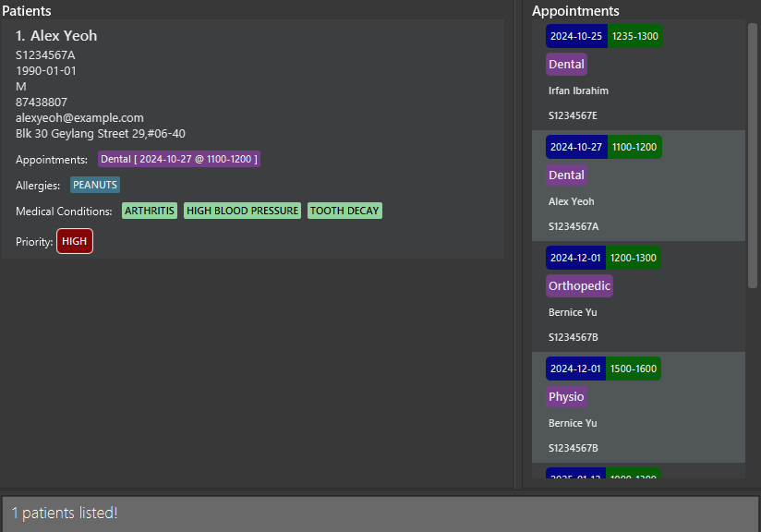Click the '1 patients listed!' result box
The height and width of the screenshot is (532, 761).
(x=380, y=514)
